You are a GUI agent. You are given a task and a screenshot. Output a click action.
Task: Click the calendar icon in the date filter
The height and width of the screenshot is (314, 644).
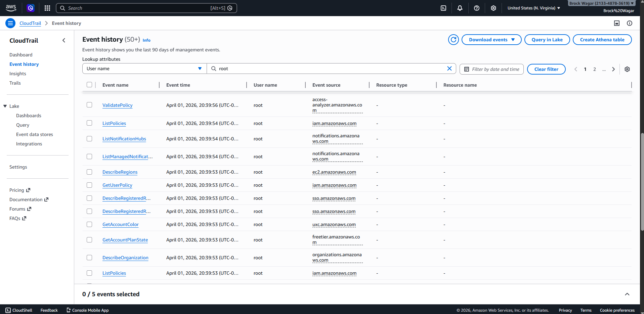point(467,69)
